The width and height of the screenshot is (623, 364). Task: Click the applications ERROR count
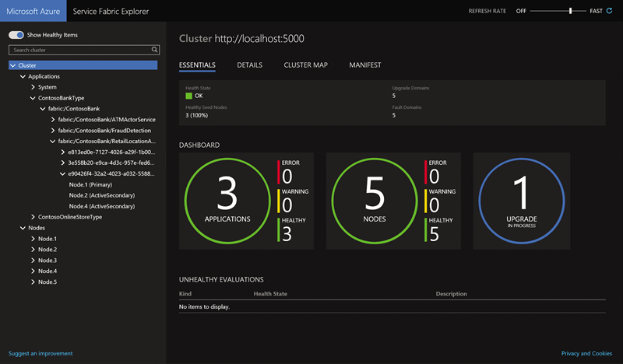(287, 177)
